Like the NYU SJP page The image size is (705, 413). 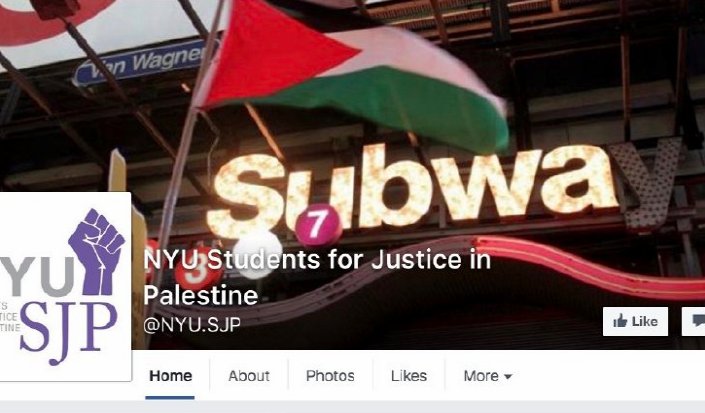click(x=635, y=321)
